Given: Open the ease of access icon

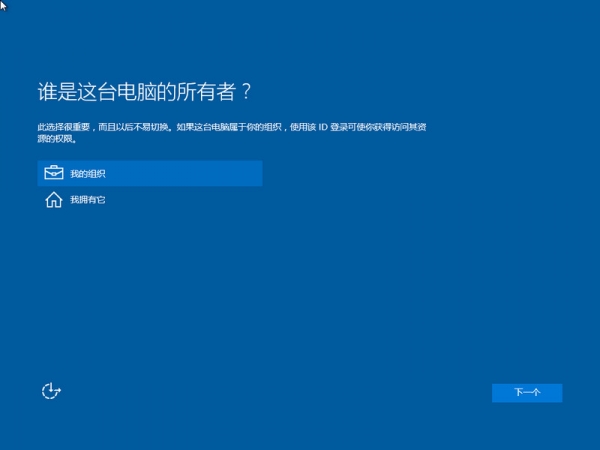Looking at the screenshot, I should point(51,391).
